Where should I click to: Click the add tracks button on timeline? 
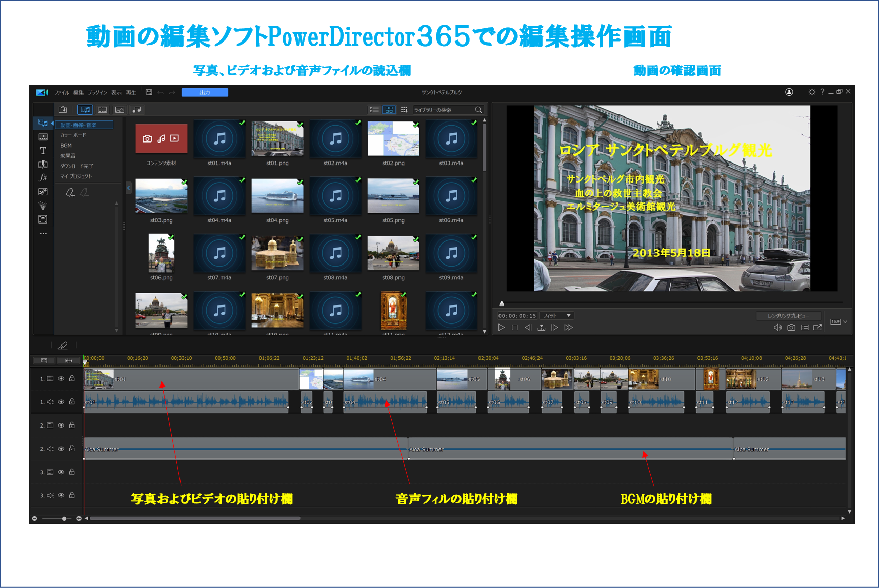[x=44, y=361]
